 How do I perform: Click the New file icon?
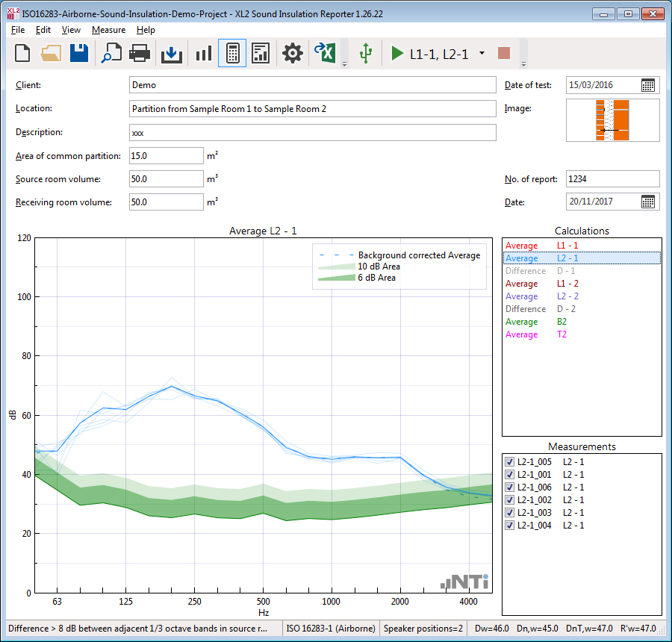(23, 53)
